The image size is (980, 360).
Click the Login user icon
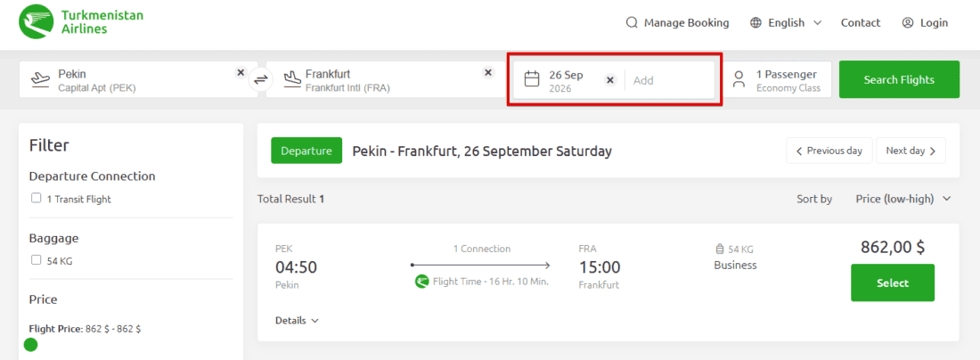[908, 23]
